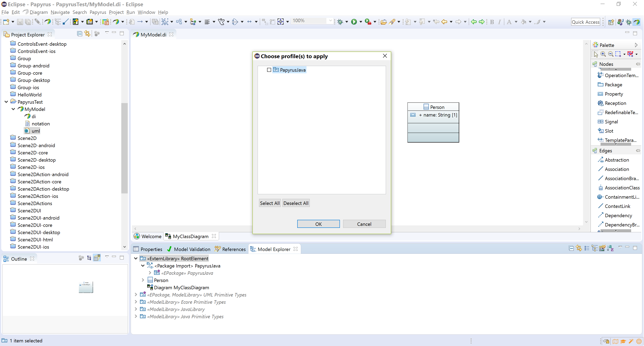The image size is (644, 346).
Task: Open the Open Perspective icon
Action: pyautogui.click(x=611, y=22)
